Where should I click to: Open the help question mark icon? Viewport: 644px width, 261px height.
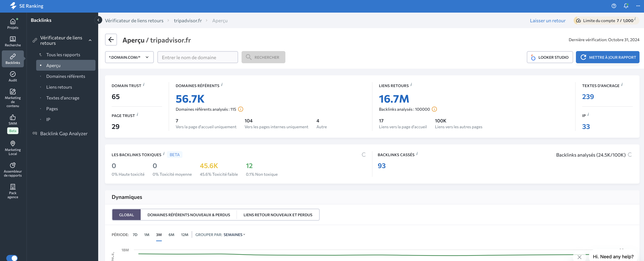(614, 6)
